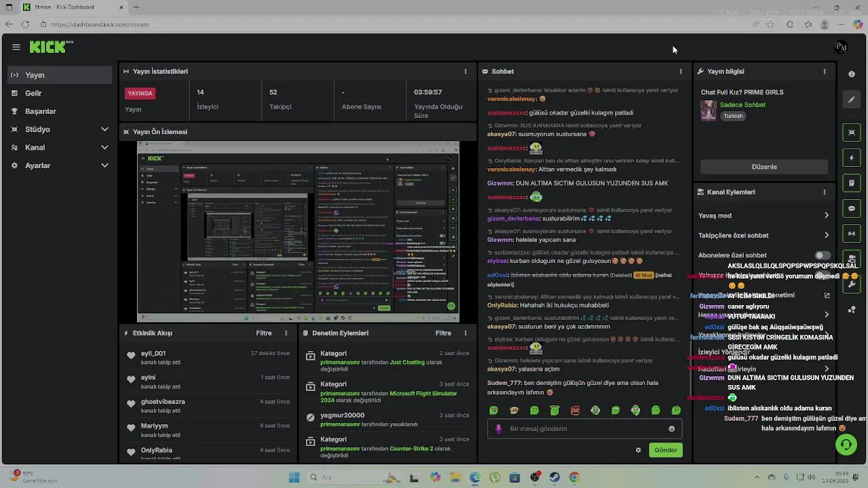
Task: Open Yayın bilgisi three-dot menu
Action: (825, 71)
